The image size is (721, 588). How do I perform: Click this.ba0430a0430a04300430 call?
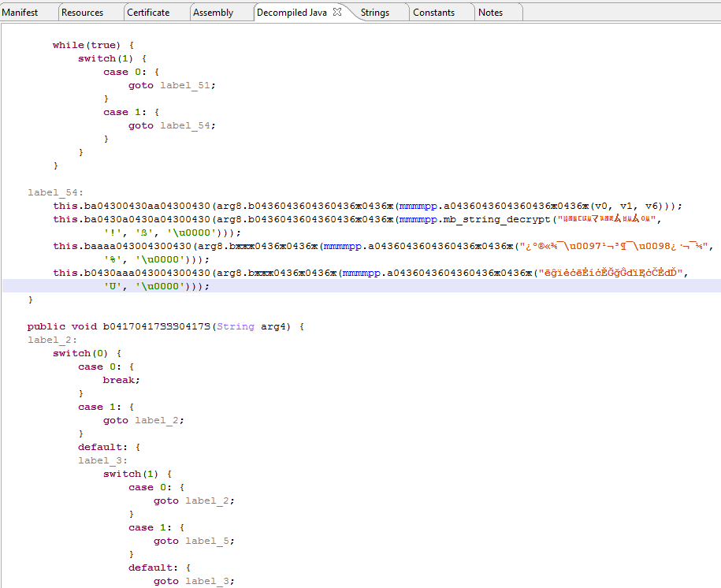click(132, 219)
